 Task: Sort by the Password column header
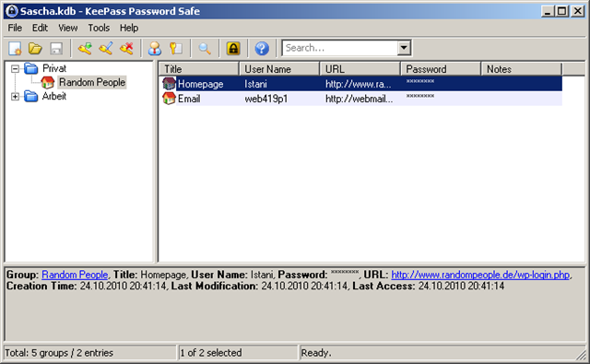(441, 69)
